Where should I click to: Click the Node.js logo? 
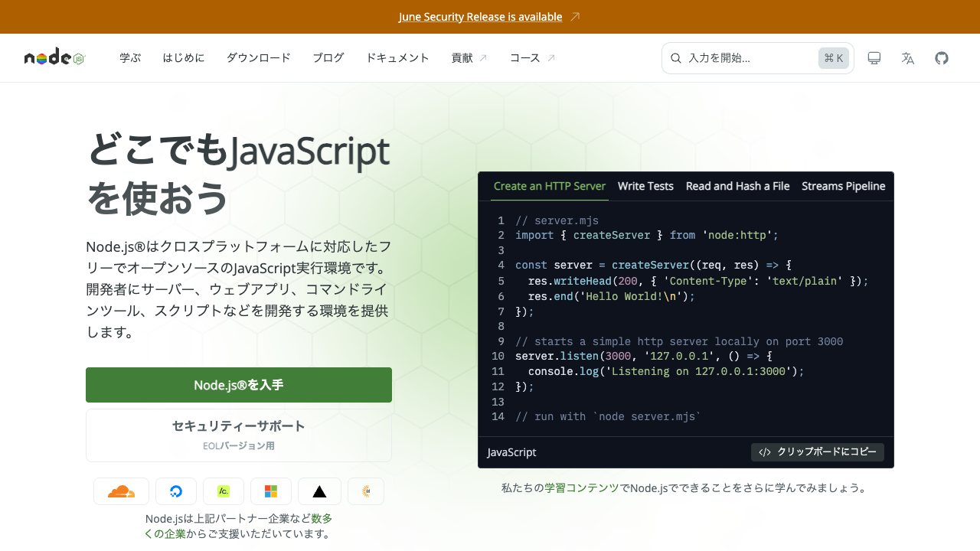tap(54, 57)
